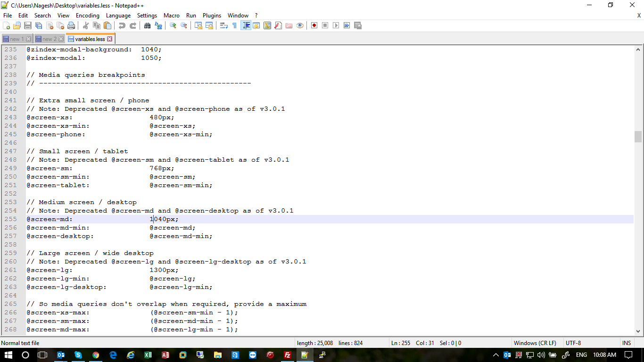Click the Find and Replace toolbar icon
Image resolution: width=644 pixels, height=362 pixels.
click(158, 25)
